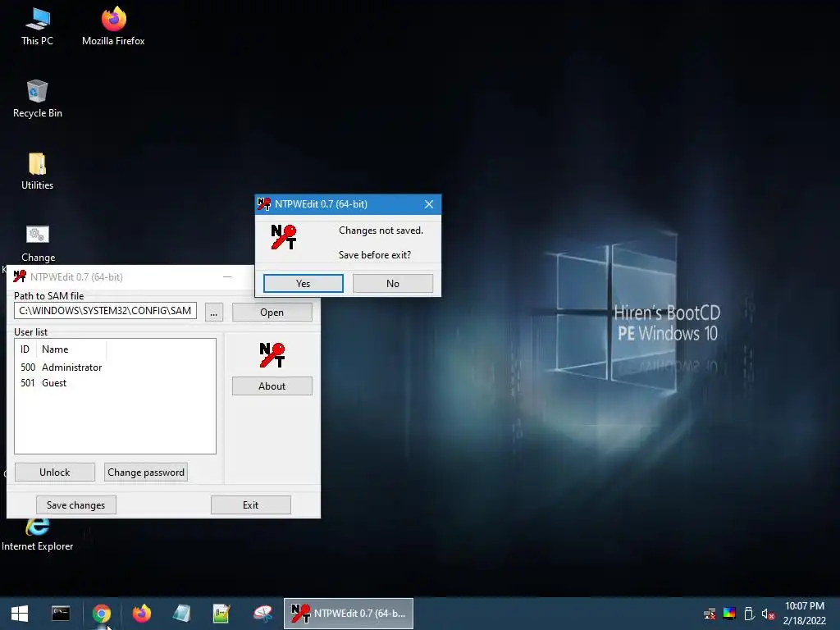Click the Path to SAM file field
Screen dimensions: 840x630
tap(105, 311)
